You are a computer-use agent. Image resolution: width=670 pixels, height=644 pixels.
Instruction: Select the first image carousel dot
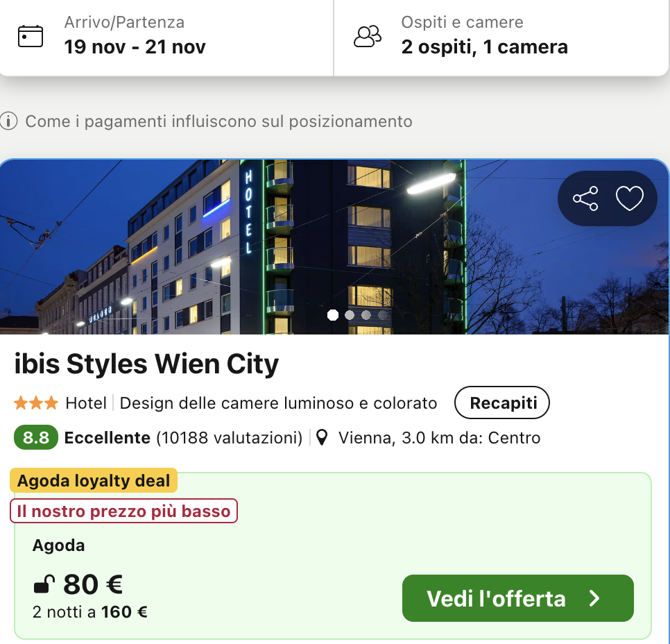[x=333, y=315]
